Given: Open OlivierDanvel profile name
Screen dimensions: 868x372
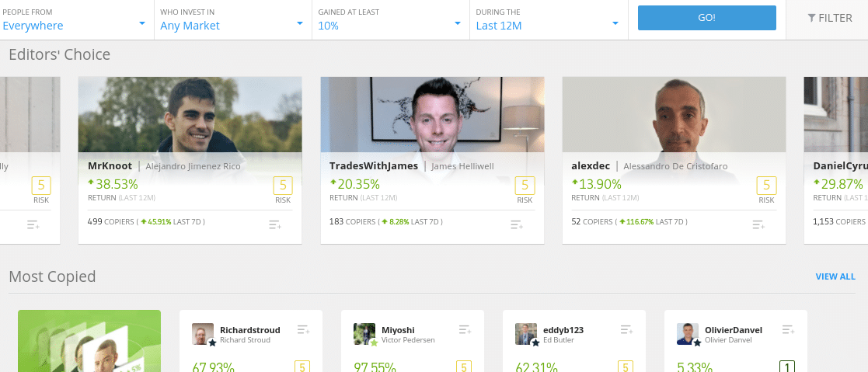Looking at the screenshot, I should (734, 330).
